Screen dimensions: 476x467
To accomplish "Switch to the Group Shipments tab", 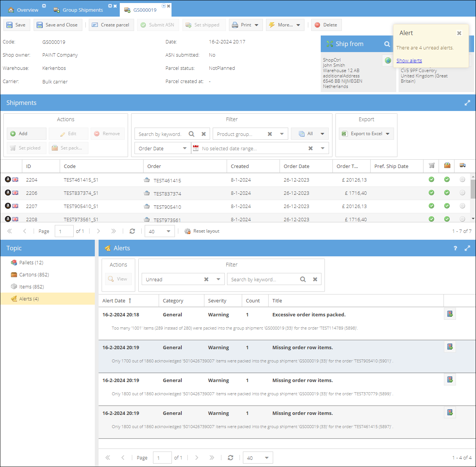I will tap(79, 10).
